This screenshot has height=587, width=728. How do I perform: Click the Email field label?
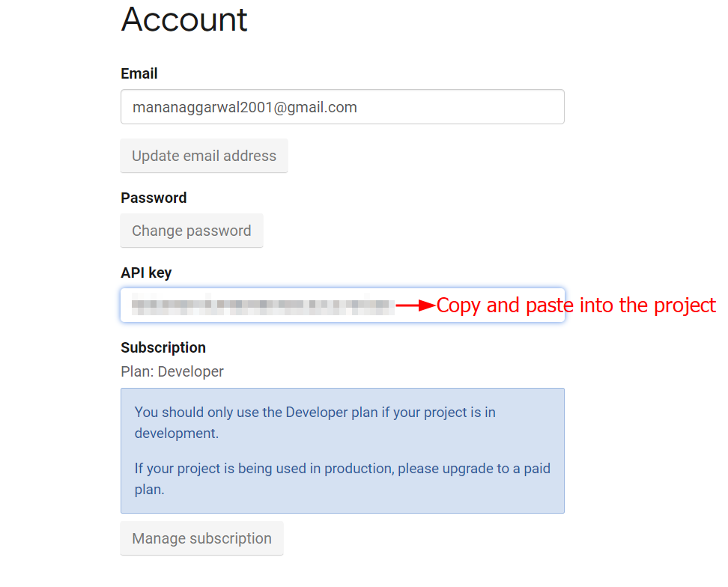point(139,73)
